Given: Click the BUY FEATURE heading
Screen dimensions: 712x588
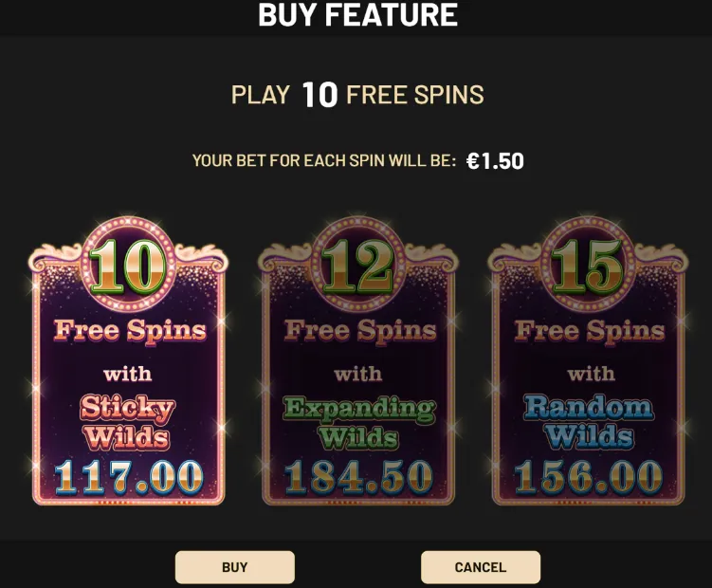Looking at the screenshot, I should click(x=357, y=14).
